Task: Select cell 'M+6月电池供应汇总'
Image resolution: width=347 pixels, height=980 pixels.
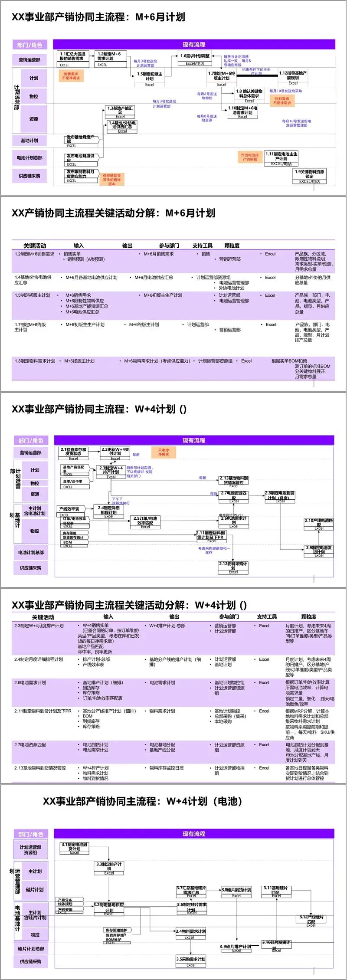Action: [154, 277]
